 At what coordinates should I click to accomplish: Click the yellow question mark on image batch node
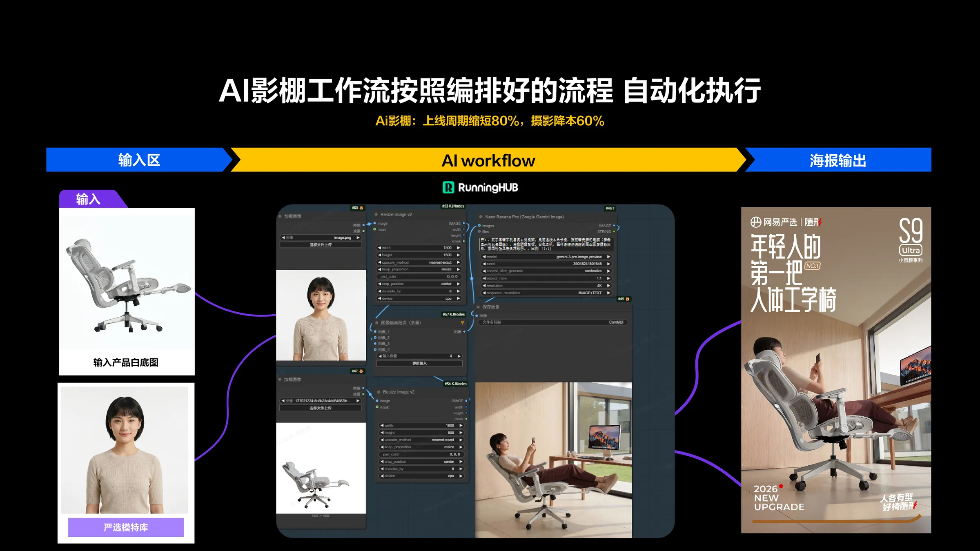462,323
